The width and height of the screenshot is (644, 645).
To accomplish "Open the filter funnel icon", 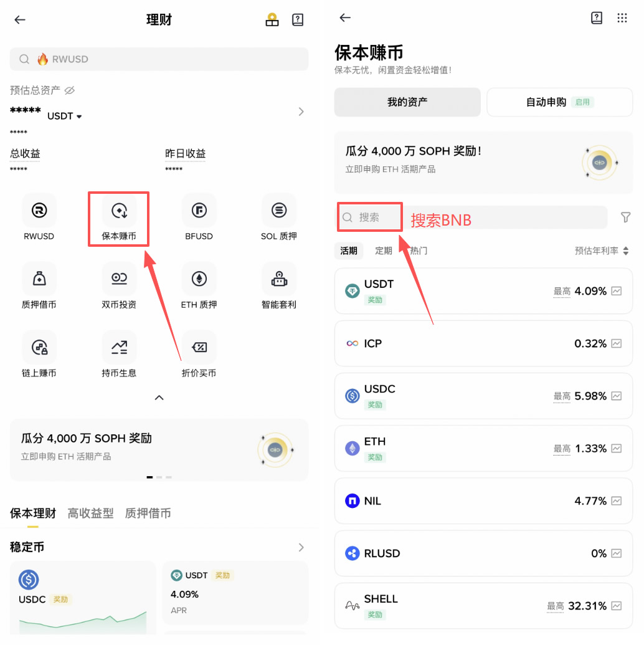I will 625,217.
